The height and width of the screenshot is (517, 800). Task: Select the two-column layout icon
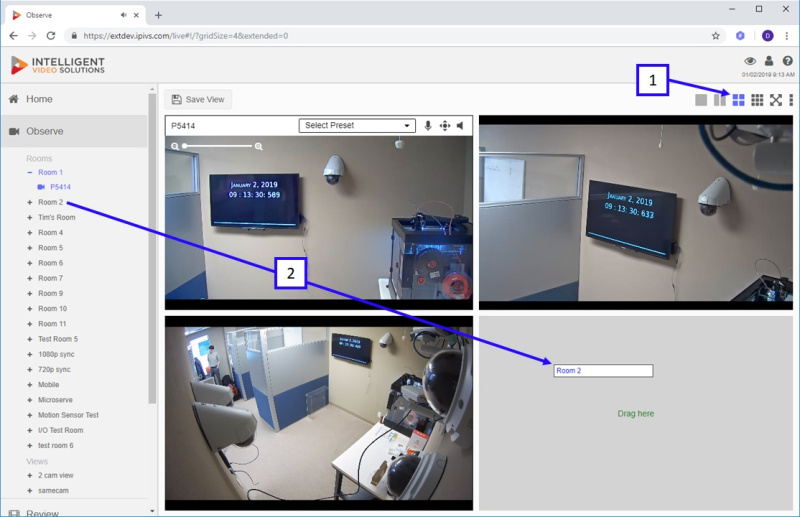[719, 100]
